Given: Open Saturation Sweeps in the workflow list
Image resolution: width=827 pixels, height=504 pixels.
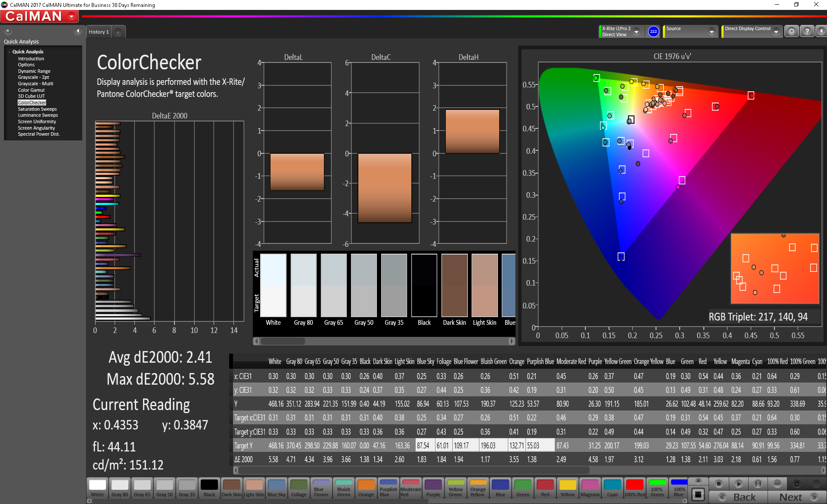Looking at the screenshot, I should point(37,109).
